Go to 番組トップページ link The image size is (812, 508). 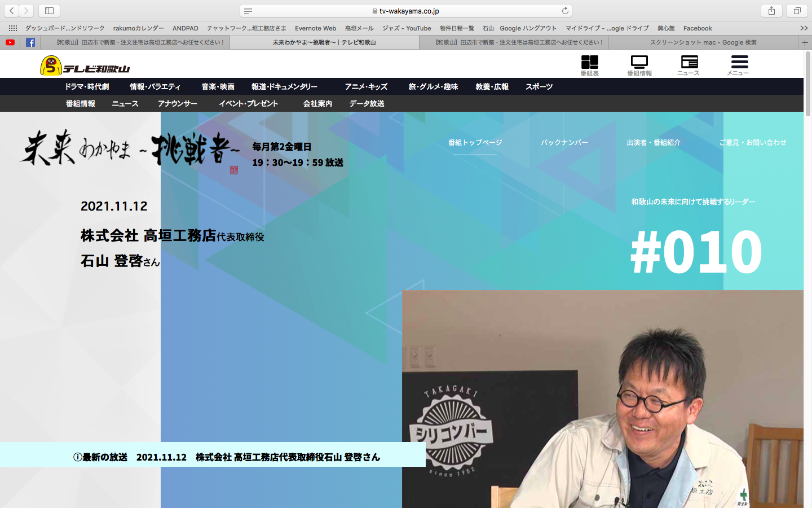[475, 143]
